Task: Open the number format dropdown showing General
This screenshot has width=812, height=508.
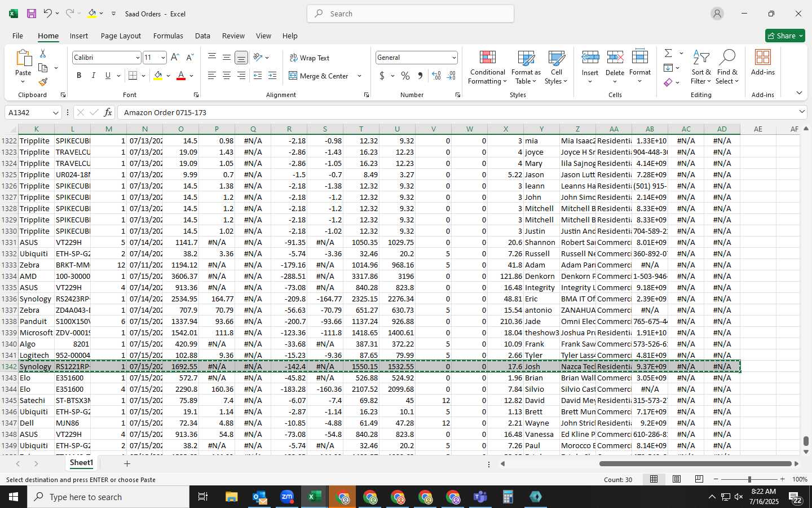Action: coord(454,58)
